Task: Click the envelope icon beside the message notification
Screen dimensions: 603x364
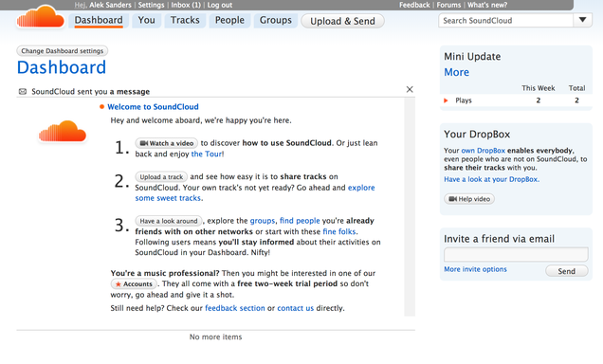Action: tap(23, 92)
